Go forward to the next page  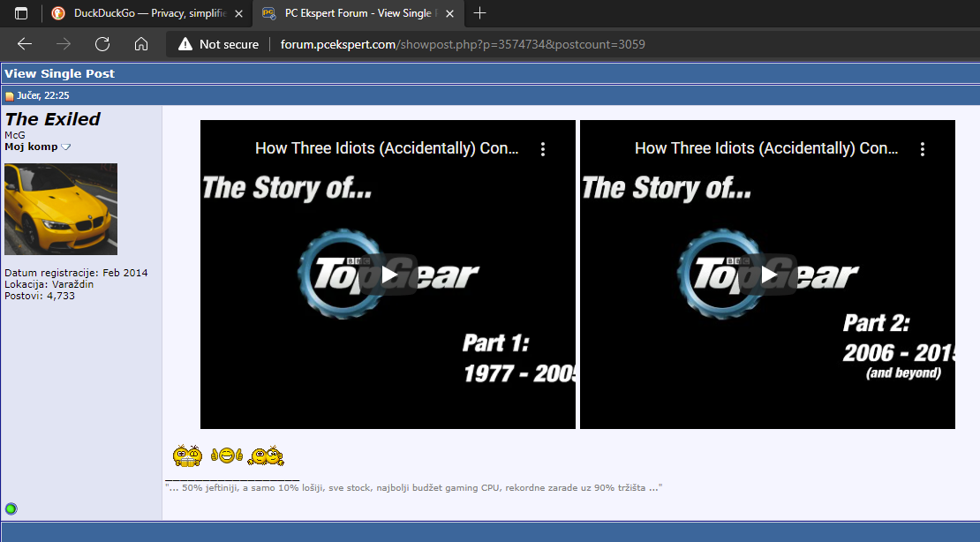click(63, 44)
